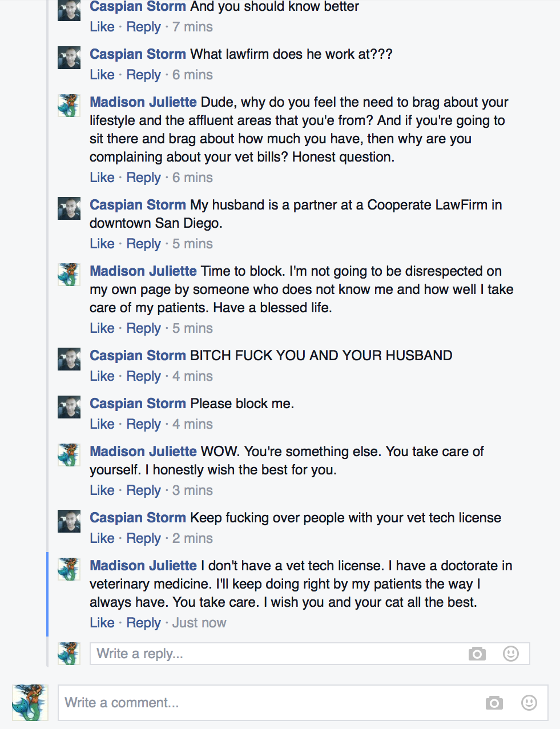The width and height of the screenshot is (560, 729).
Task: Like the 'Keep fucking over people' comment
Action: (102, 538)
